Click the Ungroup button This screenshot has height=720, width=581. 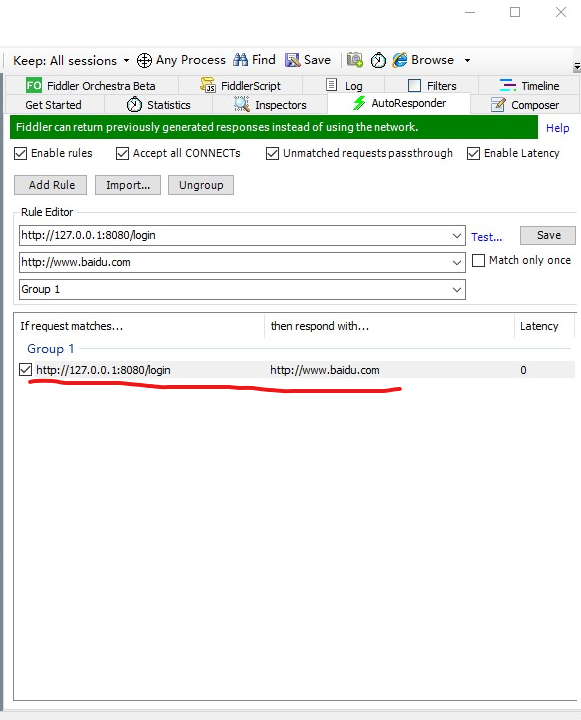pyautogui.click(x=201, y=185)
